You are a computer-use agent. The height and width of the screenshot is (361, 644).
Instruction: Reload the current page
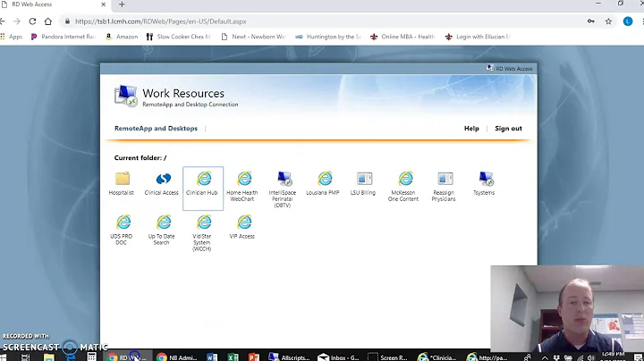click(32, 21)
